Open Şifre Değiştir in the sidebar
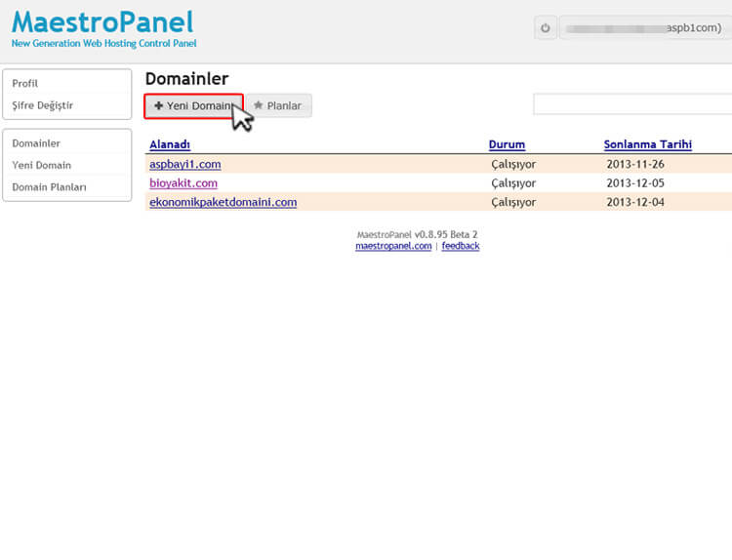 click(x=42, y=105)
